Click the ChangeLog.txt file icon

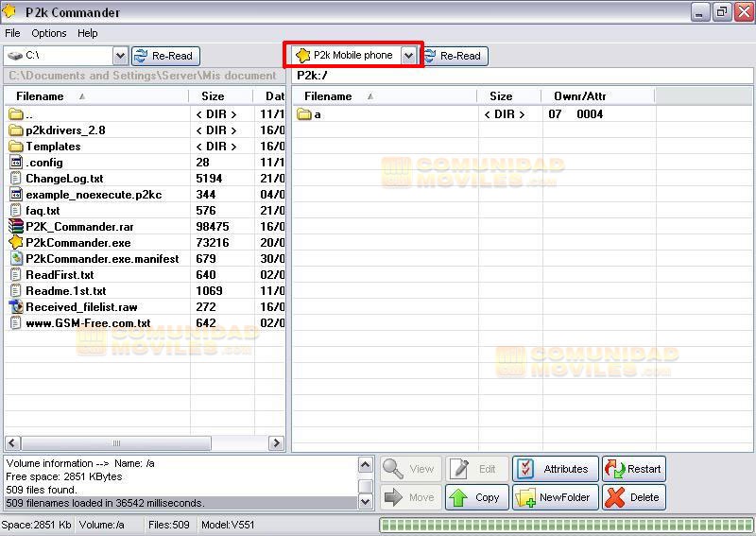[16, 179]
